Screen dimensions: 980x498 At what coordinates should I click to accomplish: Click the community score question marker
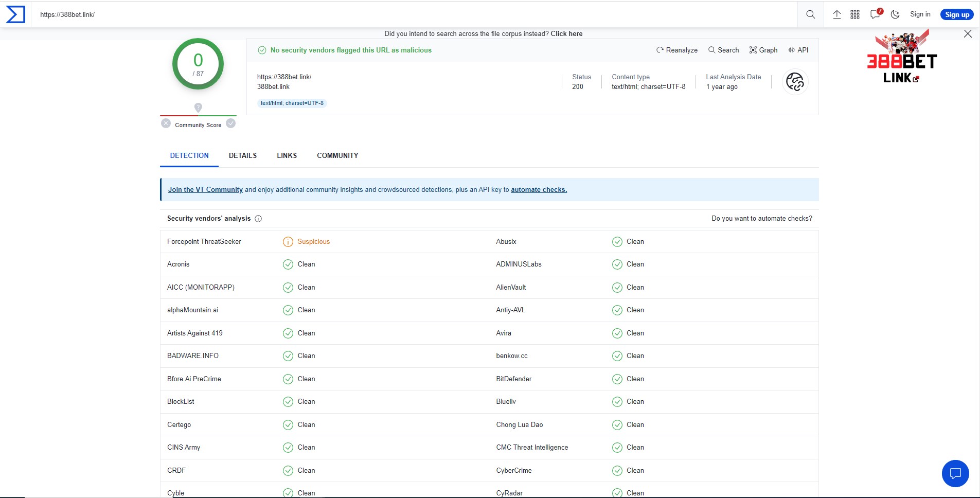198,108
